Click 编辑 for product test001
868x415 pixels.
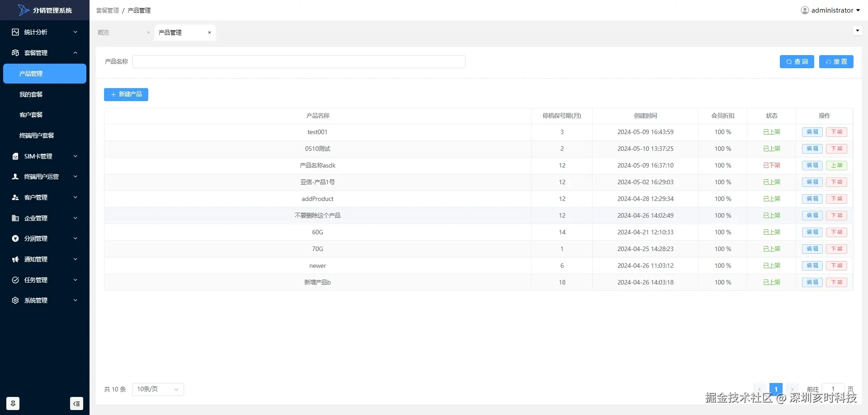[x=812, y=132]
